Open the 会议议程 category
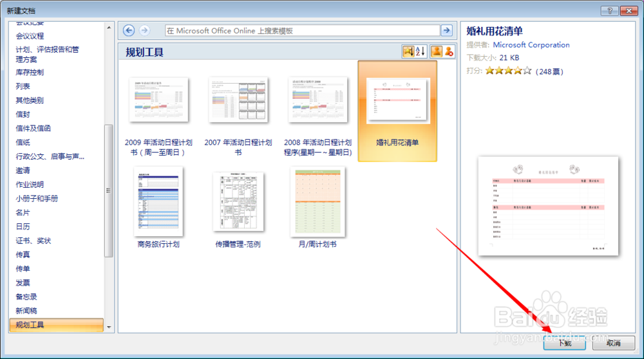Viewport: 644px width, 359px height. point(30,36)
